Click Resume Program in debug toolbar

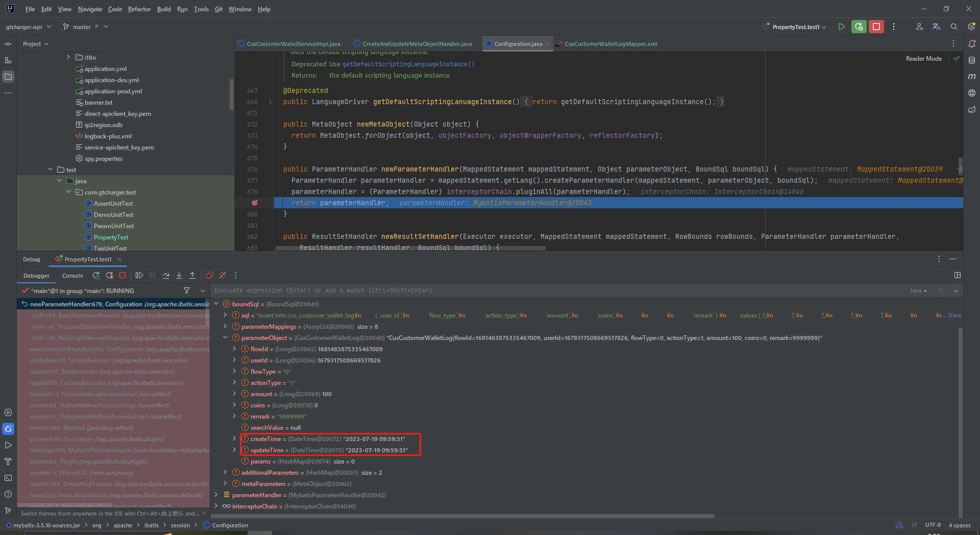click(x=139, y=276)
